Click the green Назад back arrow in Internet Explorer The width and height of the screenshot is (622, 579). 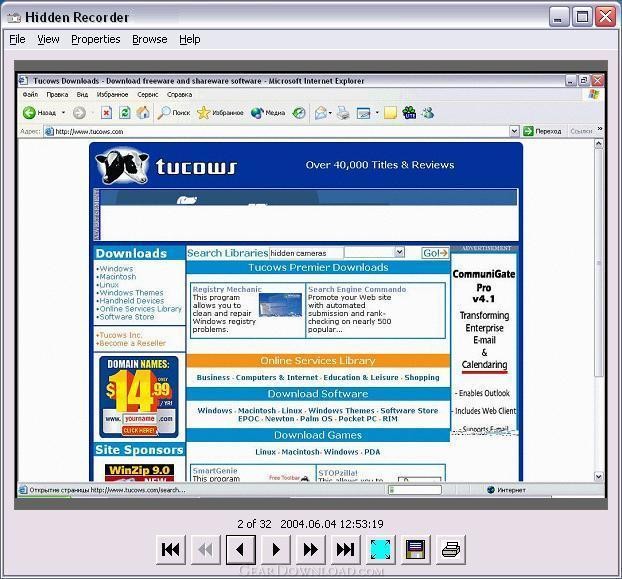pos(29,113)
